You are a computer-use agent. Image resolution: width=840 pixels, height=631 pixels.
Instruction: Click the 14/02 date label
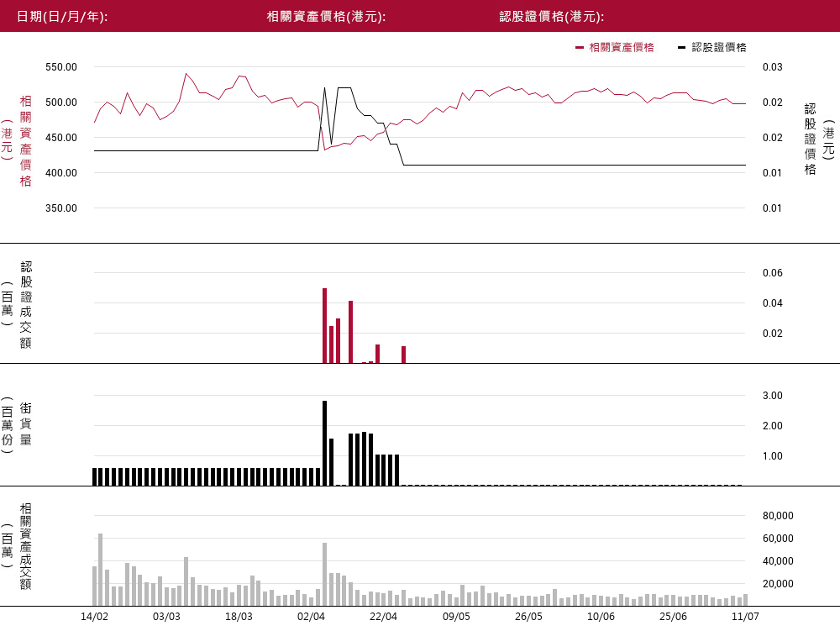(x=94, y=616)
